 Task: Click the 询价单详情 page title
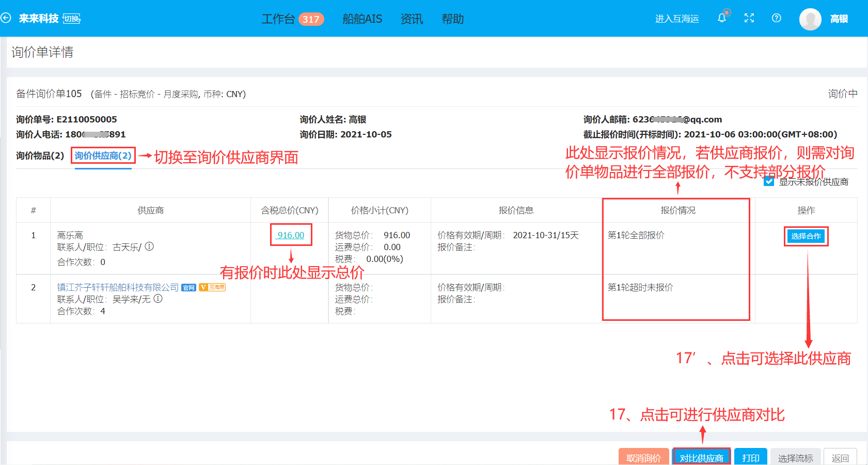point(42,52)
